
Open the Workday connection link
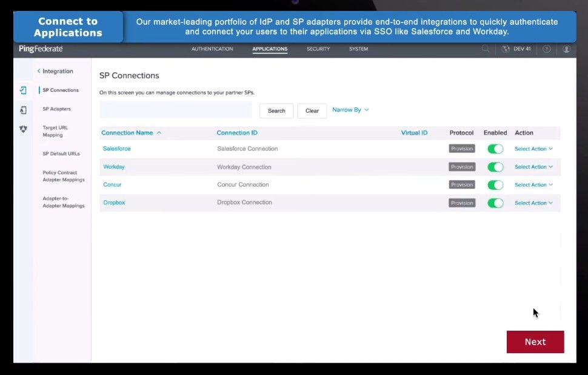[x=113, y=167]
